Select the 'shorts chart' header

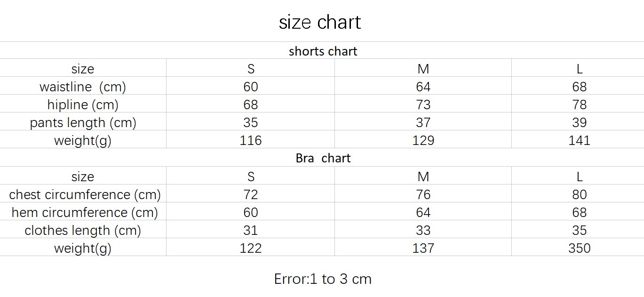(x=323, y=51)
